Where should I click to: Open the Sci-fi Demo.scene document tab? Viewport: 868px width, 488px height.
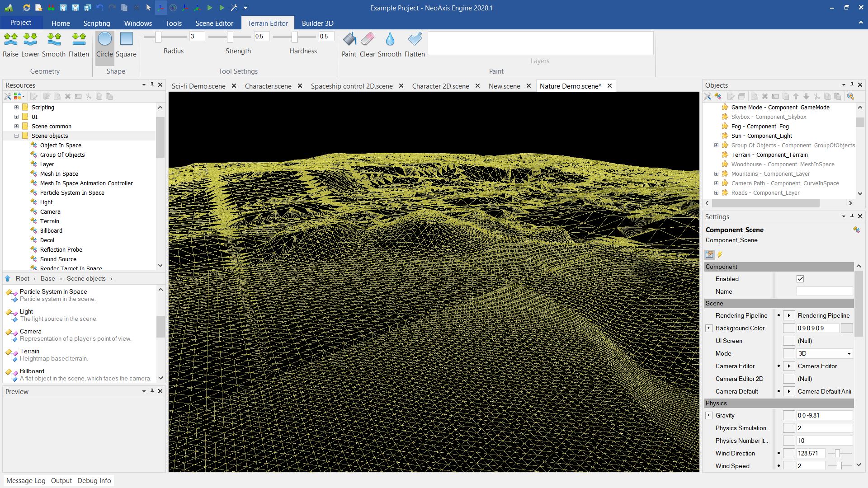point(198,86)
